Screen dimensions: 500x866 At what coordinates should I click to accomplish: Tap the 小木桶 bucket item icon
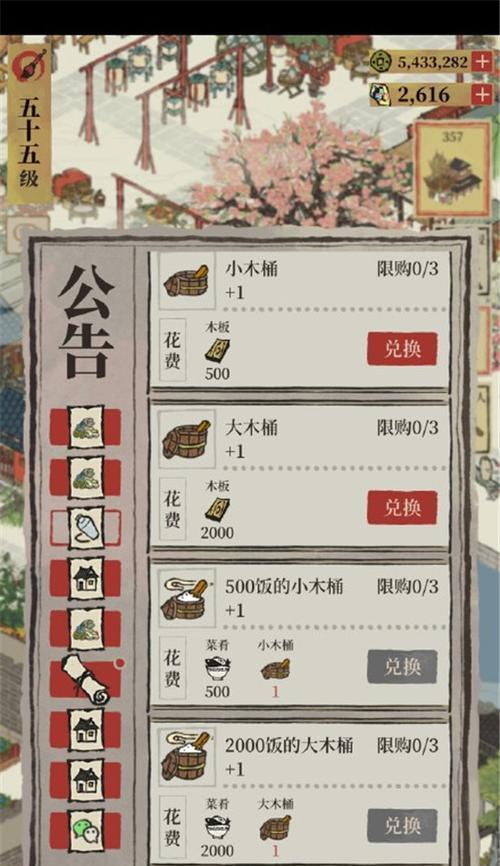click(187, 281)
